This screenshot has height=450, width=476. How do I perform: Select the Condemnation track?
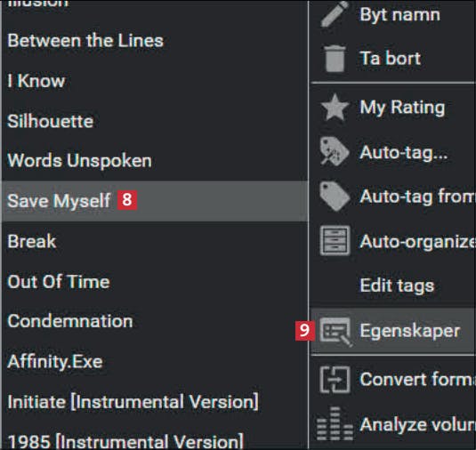155,321
